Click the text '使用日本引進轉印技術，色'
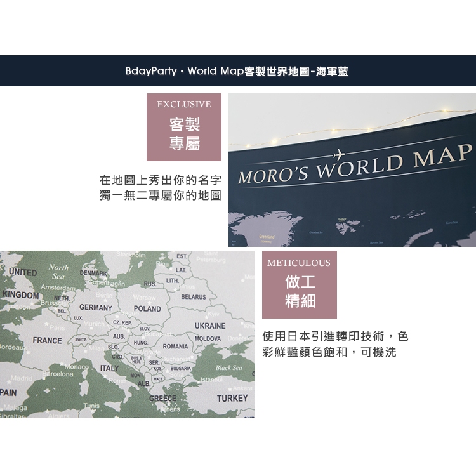 (x=336, y=336)
